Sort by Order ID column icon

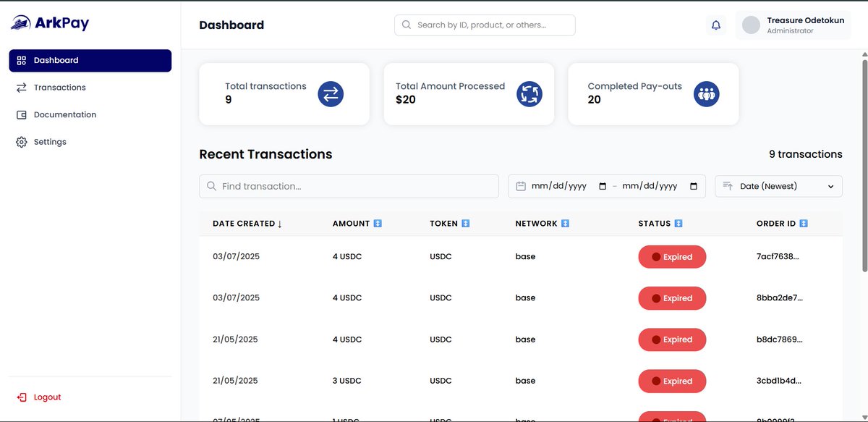804,224
